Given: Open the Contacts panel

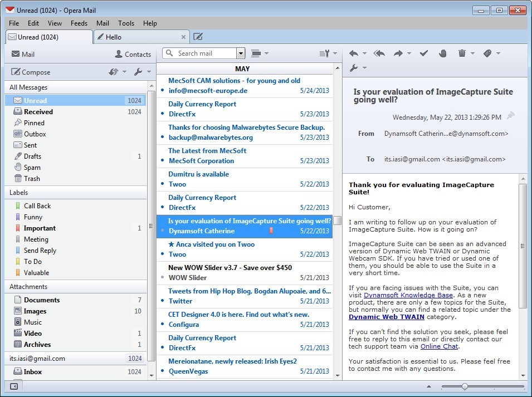Looking at the screenshot, I should 133,54.
